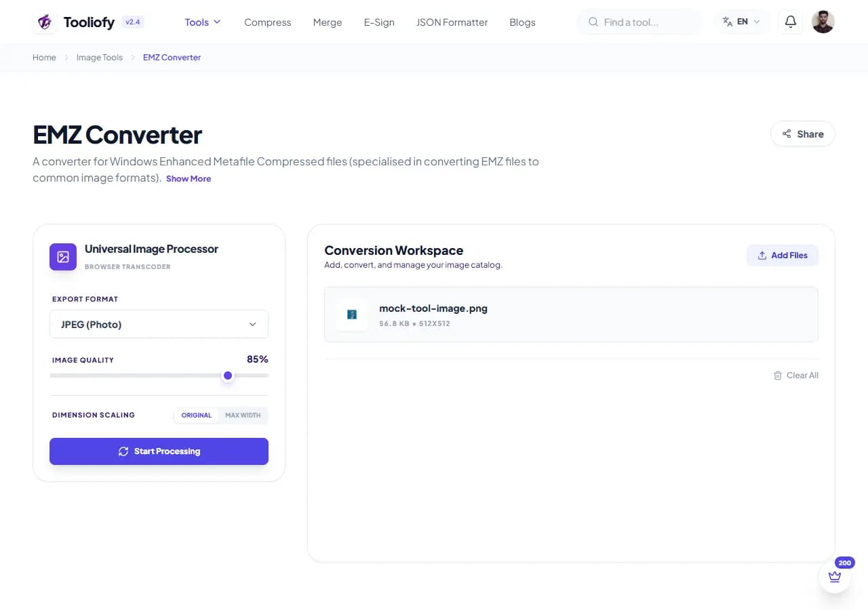This screenshot has height=610, width=868.
Task: Click the BROWSER TRANSCODER label
Action: [x=127, y=267]
